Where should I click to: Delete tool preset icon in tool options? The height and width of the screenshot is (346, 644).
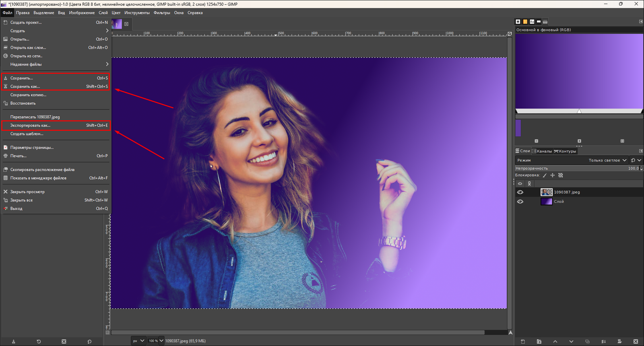point(64,342)
